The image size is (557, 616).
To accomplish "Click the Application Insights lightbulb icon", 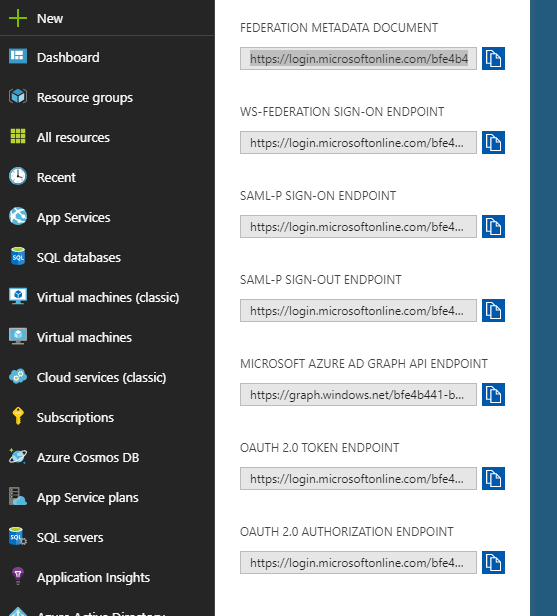I will pos(18,576).
